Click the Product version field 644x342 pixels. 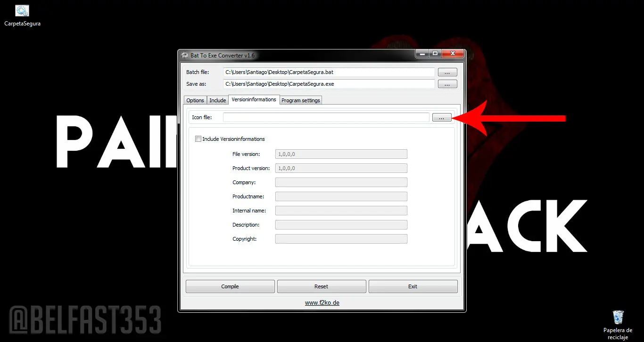[x=341, y=168]
